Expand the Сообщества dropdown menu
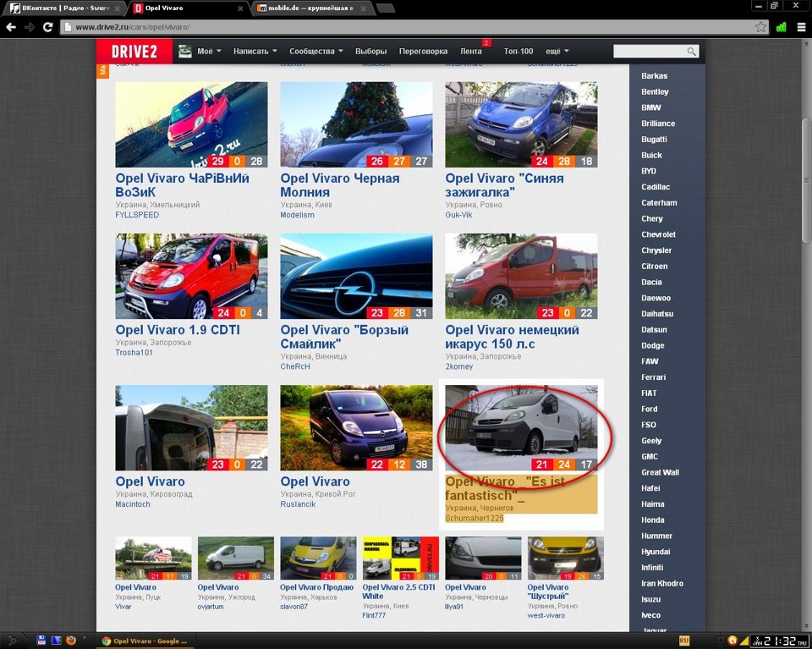Image resolution: width=812 pixels, height=649 pixels. pyautogui.click(x=315, y=52)
